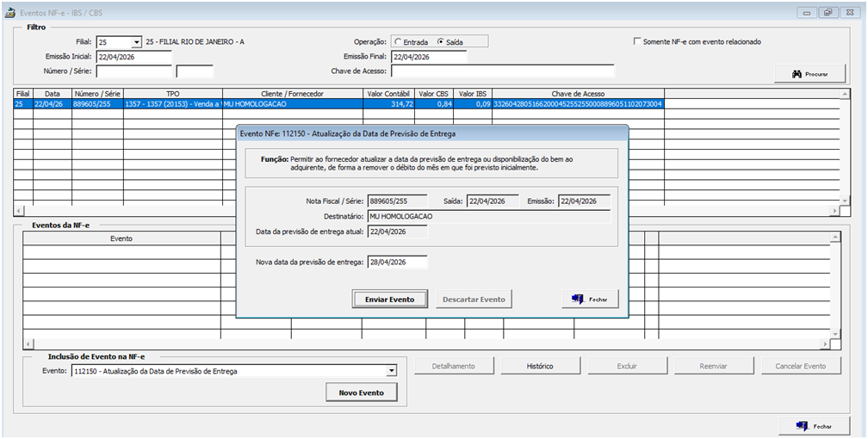Click the Emissão Final date field

click(428, 57)
